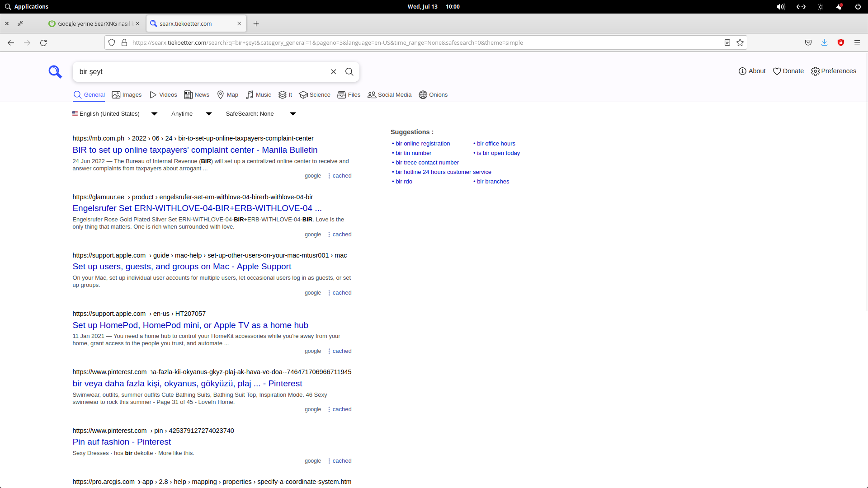The height and width of the screenshot is (488, 868).
Task: Clear the search query with the X icon
Action: [x=334, y=71]
